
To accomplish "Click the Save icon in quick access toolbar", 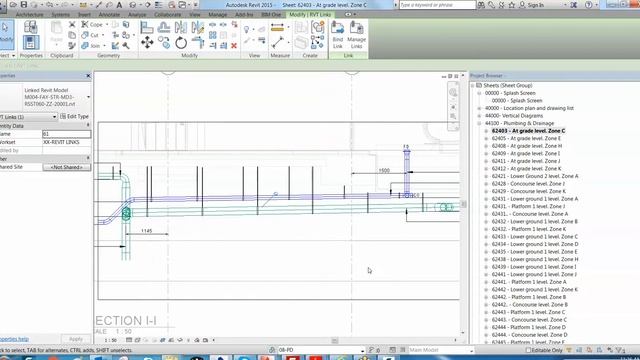I will pyautogui.click(x=24, y=5).
